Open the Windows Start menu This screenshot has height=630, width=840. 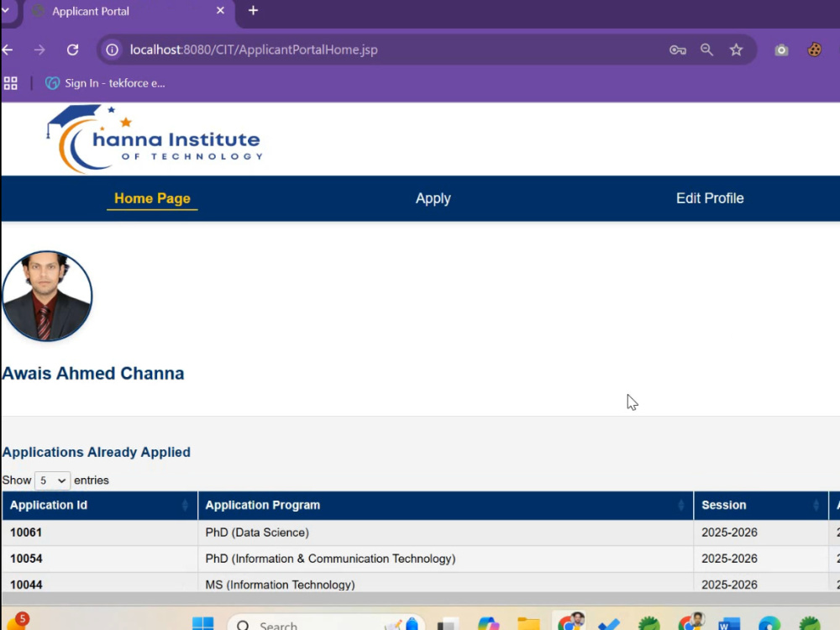[x=203, y=623]
